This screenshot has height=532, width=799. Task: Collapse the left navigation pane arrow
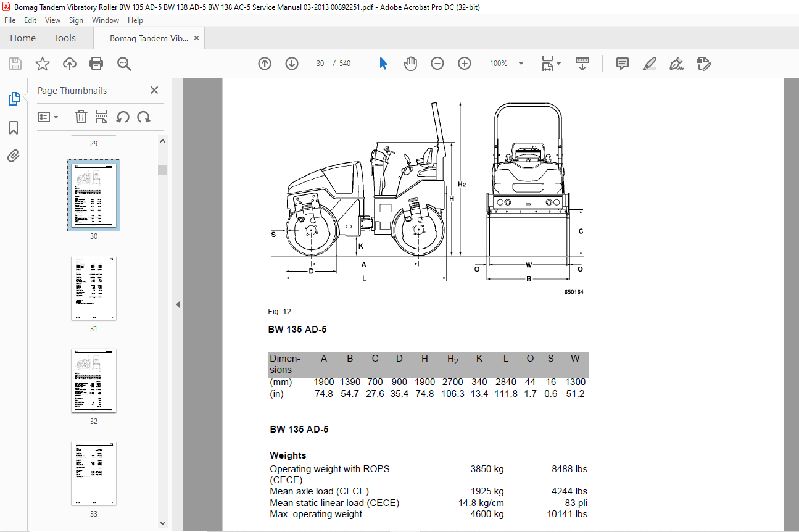[178, 304]
